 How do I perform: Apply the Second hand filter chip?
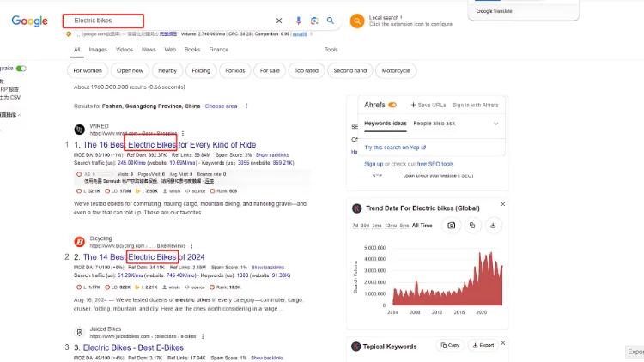click(x=350, y=70)
